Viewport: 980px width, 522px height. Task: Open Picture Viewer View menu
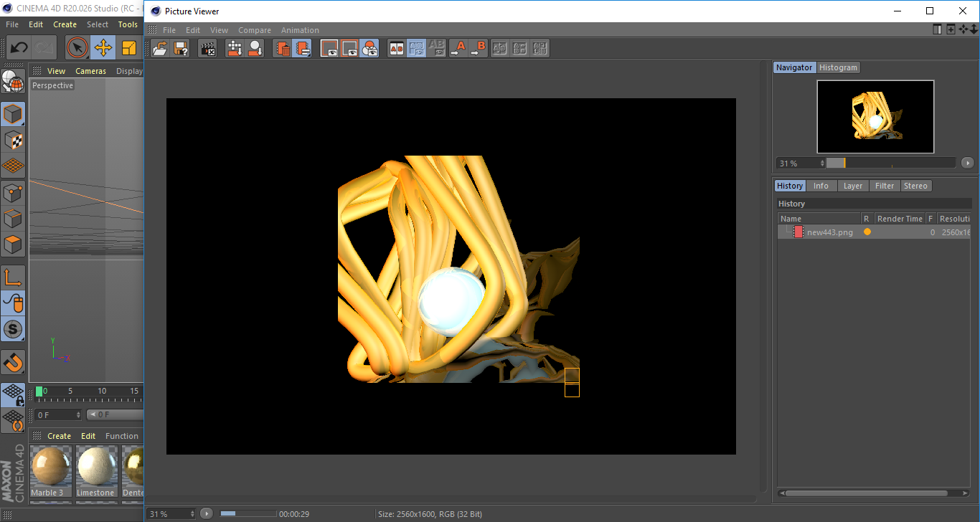click(x=219, y=30)
